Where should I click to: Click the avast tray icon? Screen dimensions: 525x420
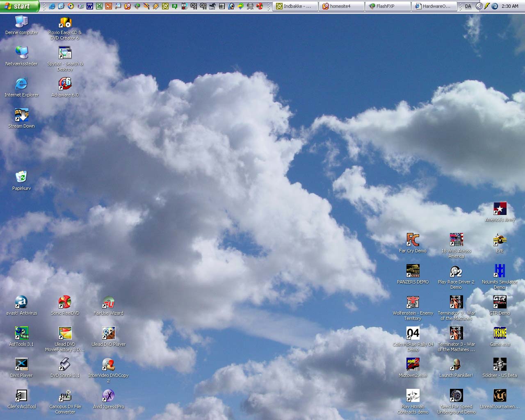[x=495, y=6]
